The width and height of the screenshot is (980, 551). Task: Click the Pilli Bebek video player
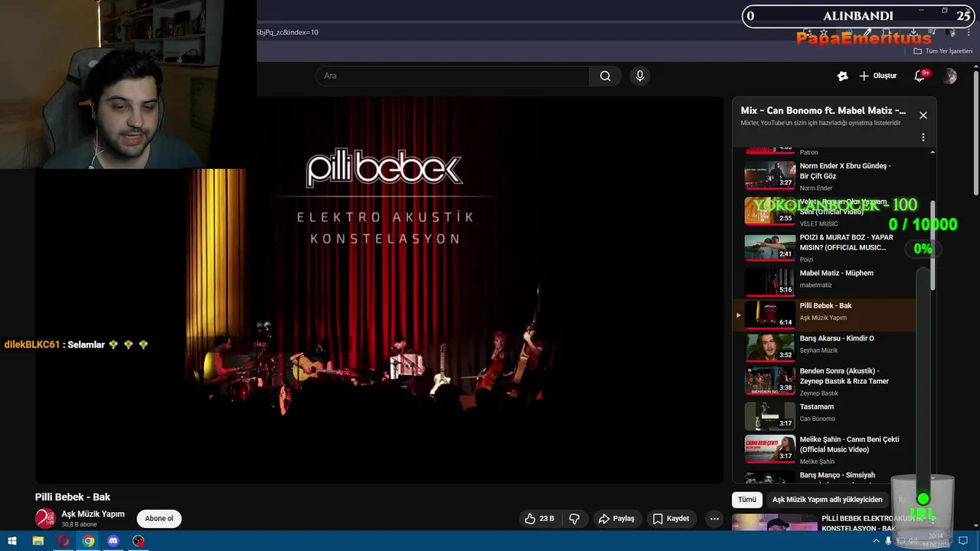(x=379, y=289)
